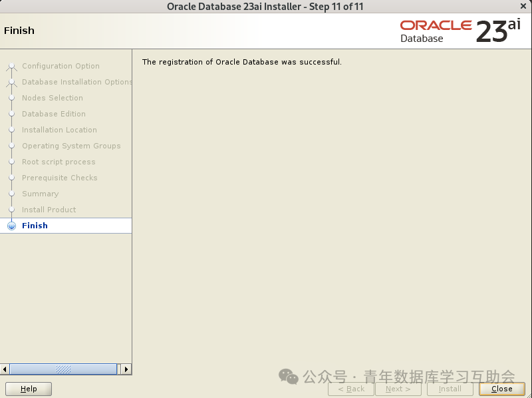The height and width of the screenshot is (398, 532).
Task: Click the disabled Install button
Action: click(450, 389)
